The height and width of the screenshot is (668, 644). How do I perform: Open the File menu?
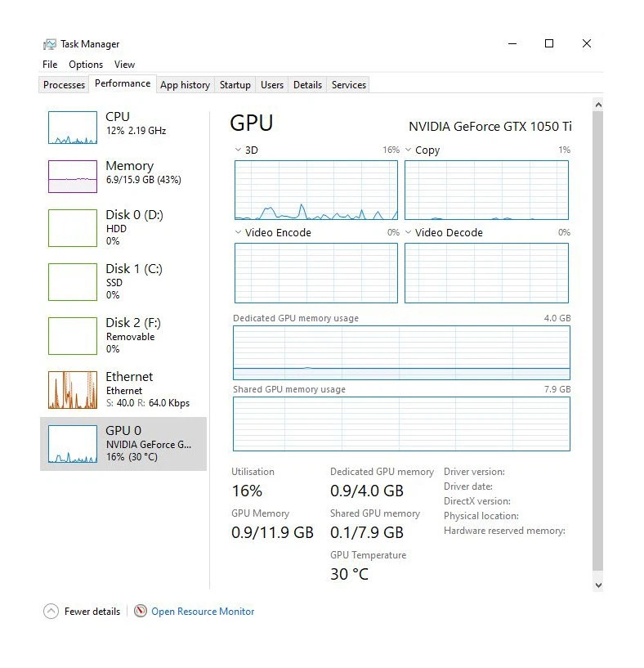click(x=50, y=65)
